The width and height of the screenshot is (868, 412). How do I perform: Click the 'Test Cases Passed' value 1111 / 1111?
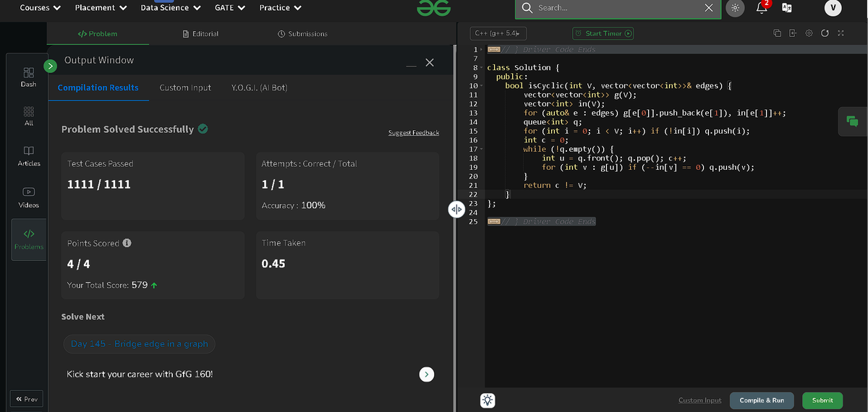coord(99,184)
